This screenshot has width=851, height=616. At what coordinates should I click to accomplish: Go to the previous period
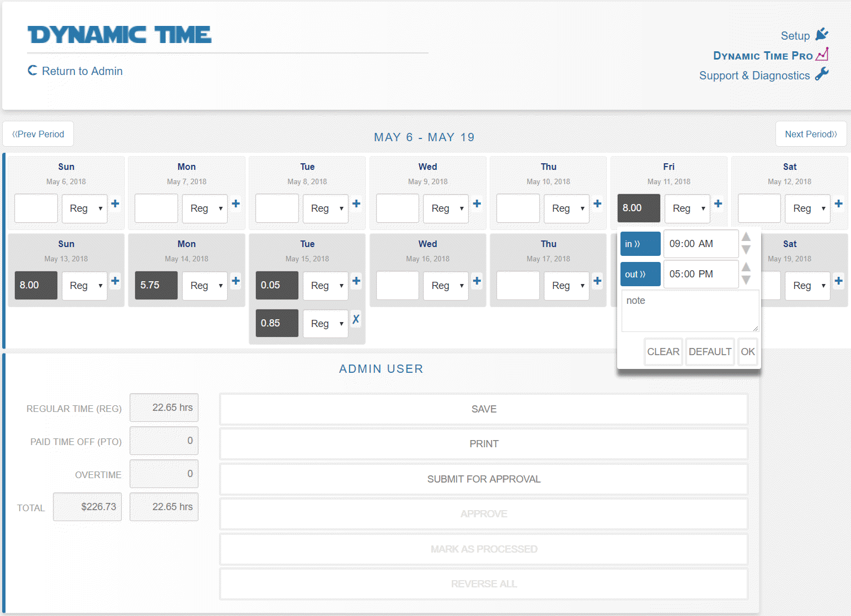point(38,134)
